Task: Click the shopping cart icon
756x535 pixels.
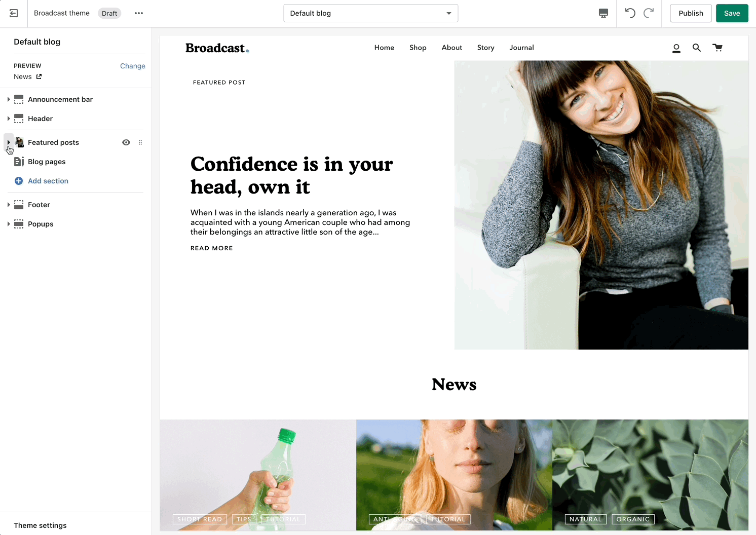Action: (717, 48)
